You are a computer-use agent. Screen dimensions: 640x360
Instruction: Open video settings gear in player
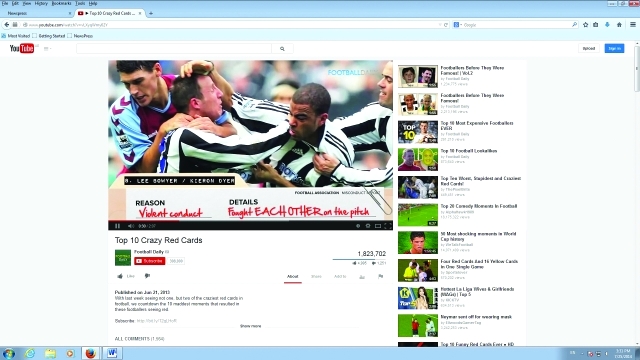[368, 226]
